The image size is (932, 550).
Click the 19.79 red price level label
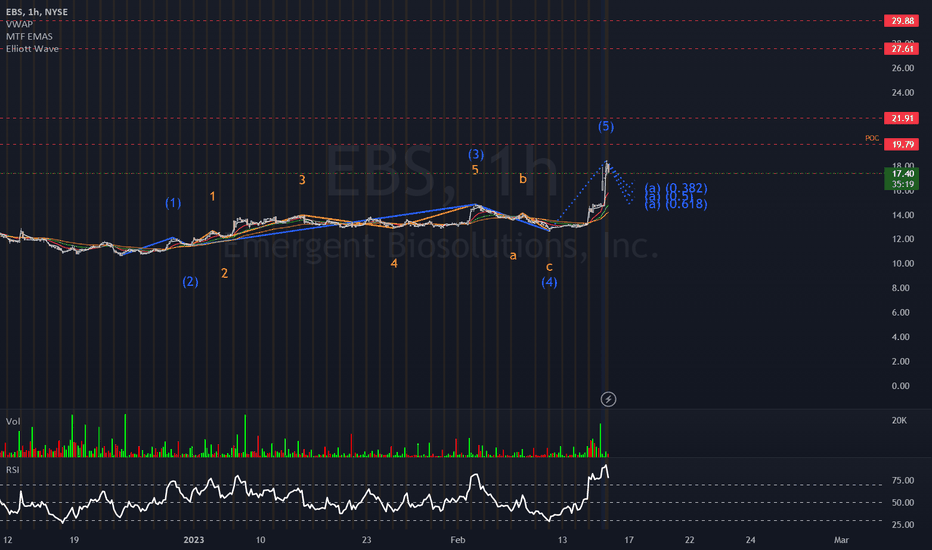pos(902,144)
